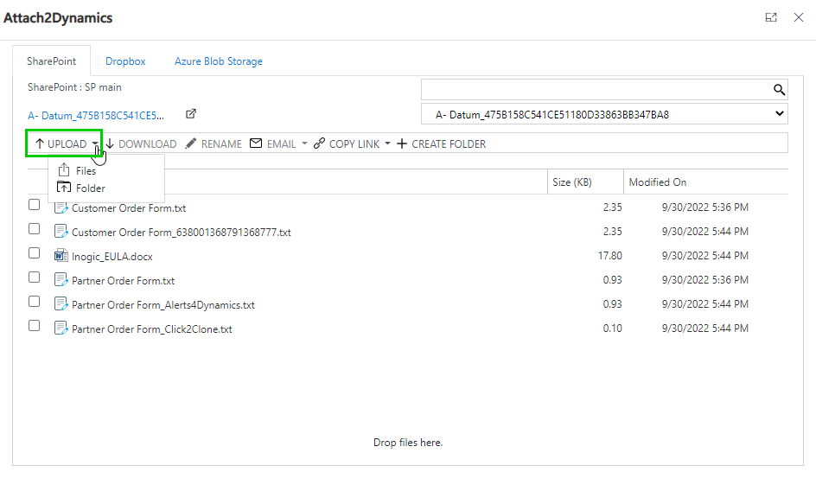Select checkbox for Customer Order Form_638001368791368777.txt
816x504 pixels.
click(x=34, y=228)
